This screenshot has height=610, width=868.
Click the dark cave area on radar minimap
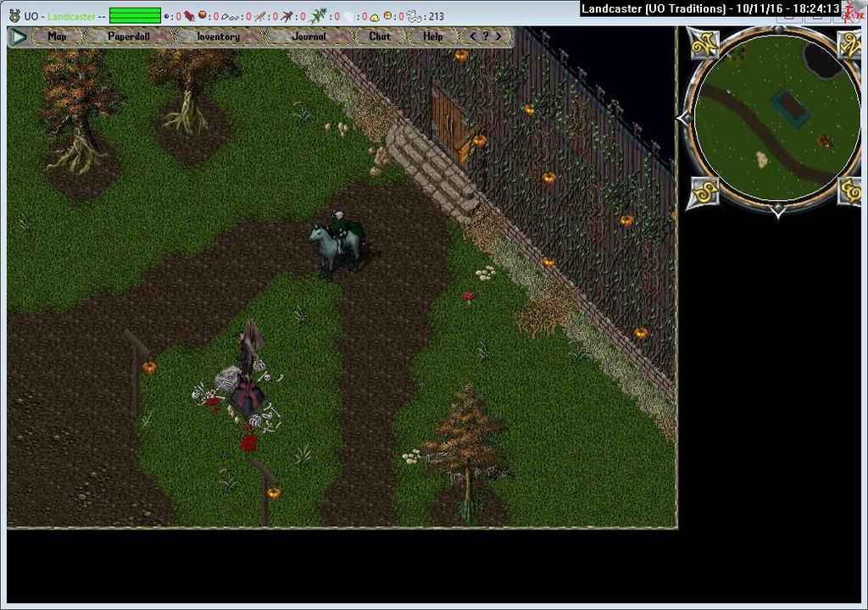821,59
